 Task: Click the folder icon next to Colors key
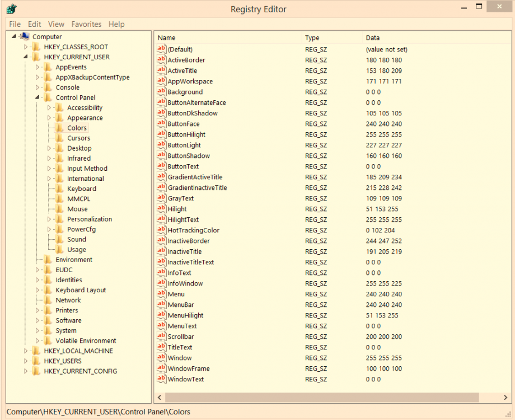[x=59, y=128]
